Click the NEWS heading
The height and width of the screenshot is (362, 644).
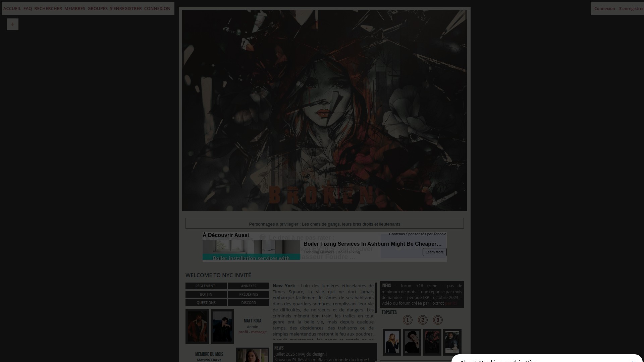point(279,348)
